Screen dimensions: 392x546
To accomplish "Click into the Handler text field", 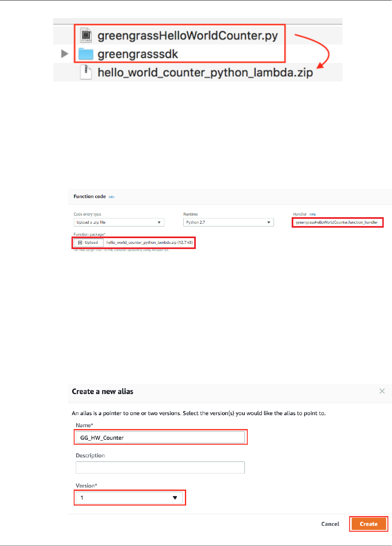I will tap(337, 222).
